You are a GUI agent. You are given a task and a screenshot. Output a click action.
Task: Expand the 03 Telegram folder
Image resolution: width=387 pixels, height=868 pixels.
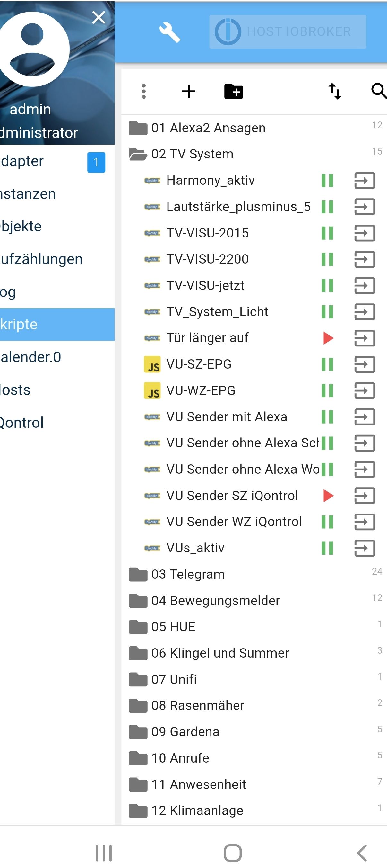coord(188,574)
